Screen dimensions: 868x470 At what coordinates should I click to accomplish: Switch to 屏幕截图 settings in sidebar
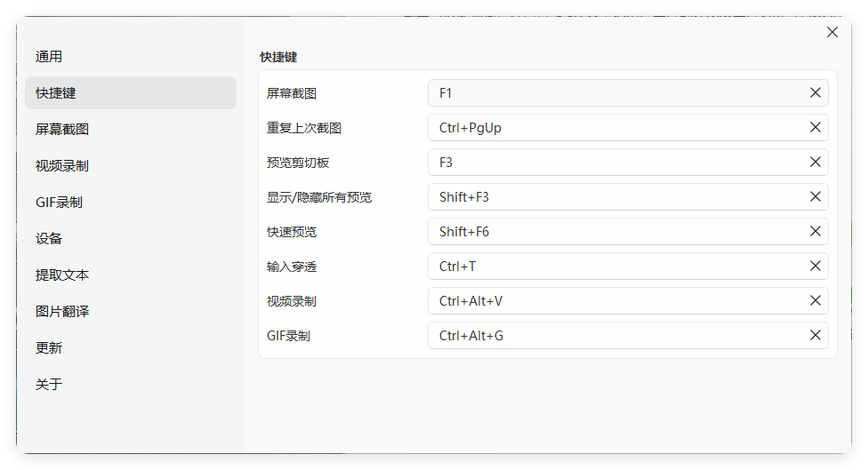pos(62,130)
